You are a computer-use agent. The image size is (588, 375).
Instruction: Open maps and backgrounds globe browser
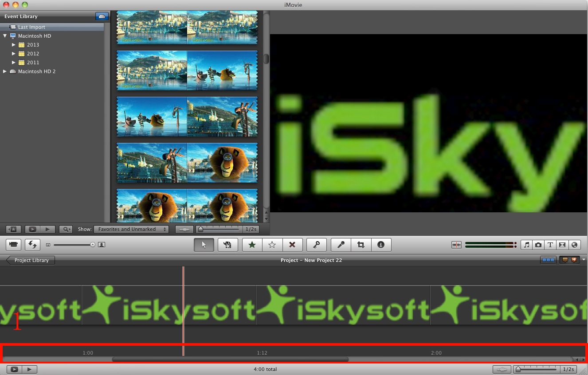(574, 245)
